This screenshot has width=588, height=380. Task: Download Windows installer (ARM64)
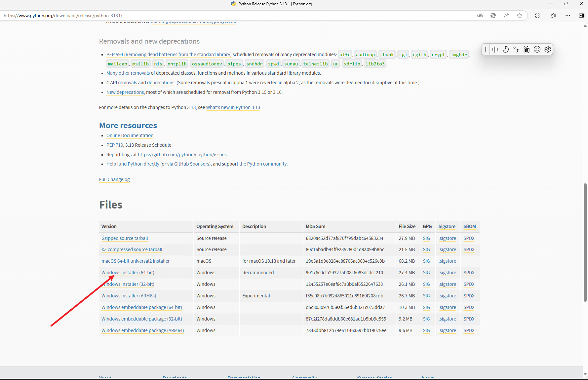pyautogui.click(x=129, y=296)
